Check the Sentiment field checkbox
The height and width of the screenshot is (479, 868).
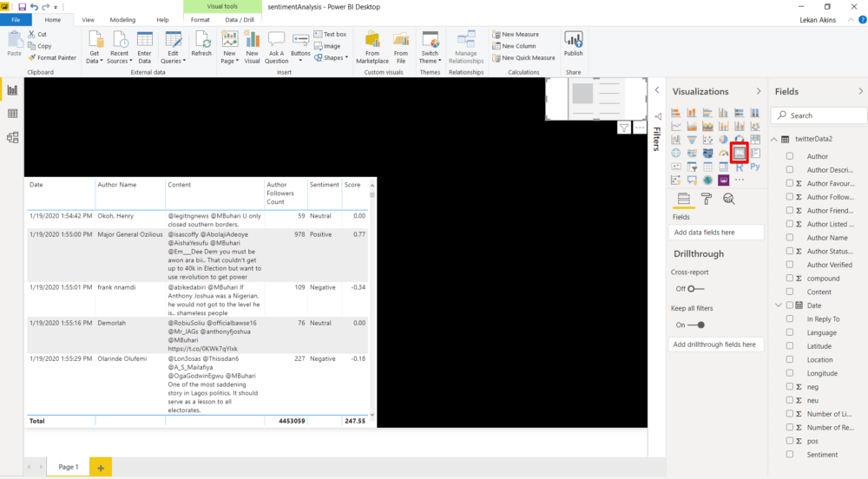pyautogui.click(x=790, y=454)
